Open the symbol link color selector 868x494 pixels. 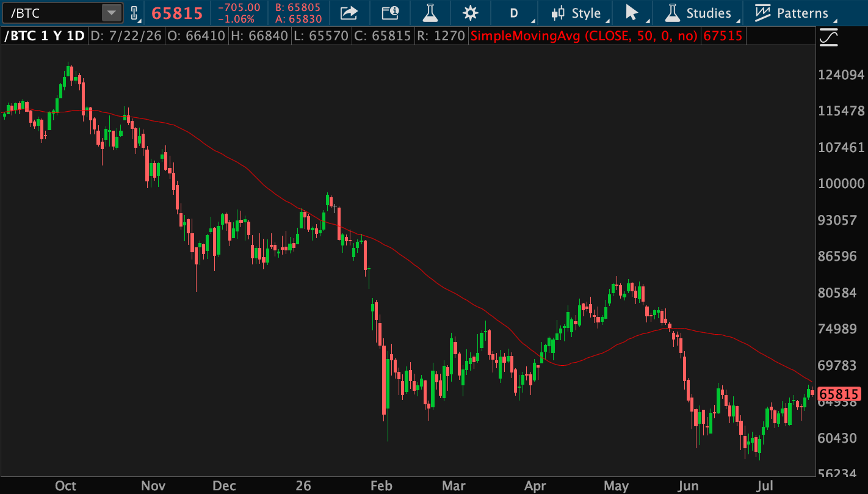coord(134,13)
